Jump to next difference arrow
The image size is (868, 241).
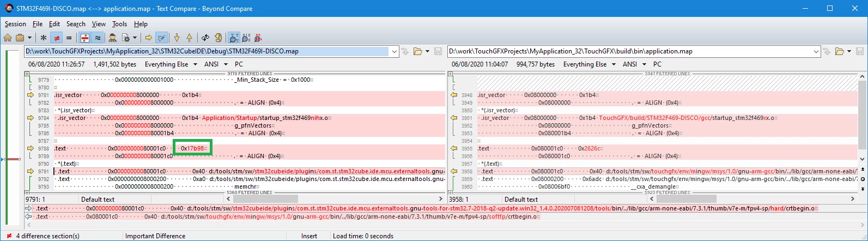tap(177, 38)
